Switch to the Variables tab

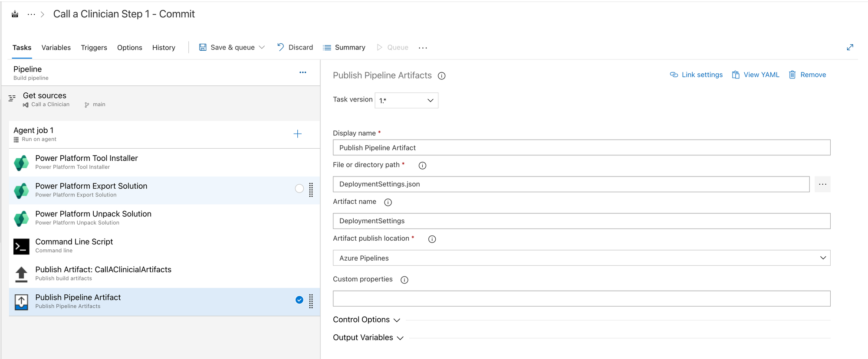tap(56, 47)
